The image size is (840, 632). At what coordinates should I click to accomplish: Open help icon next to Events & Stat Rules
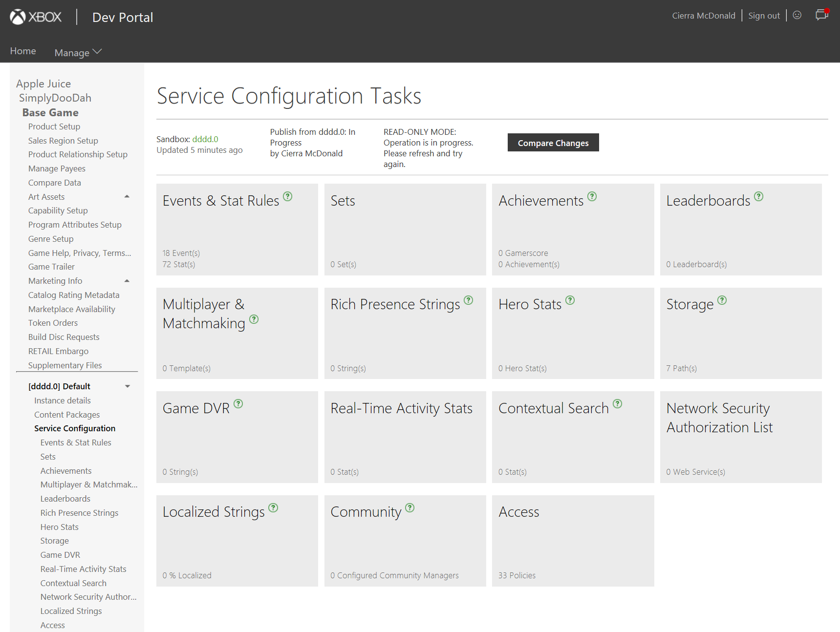[288, 196]
